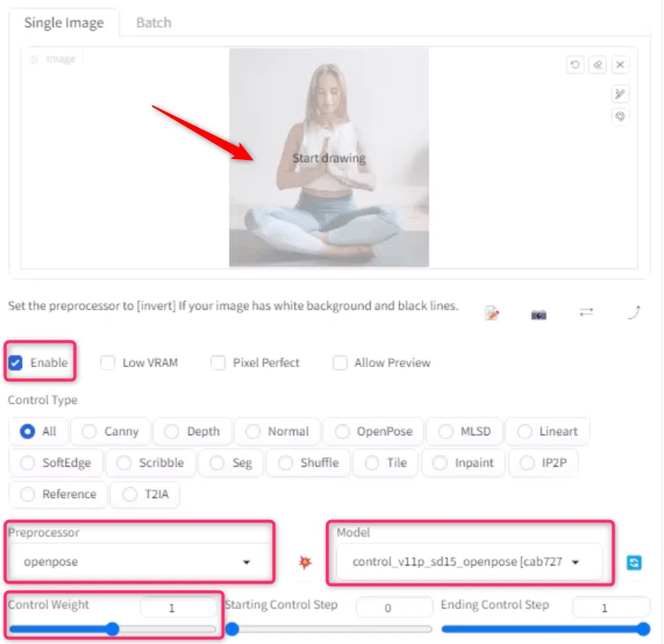Select the Normal control type
This screenshot has width=664, height=644.
(x=278, y=431)
